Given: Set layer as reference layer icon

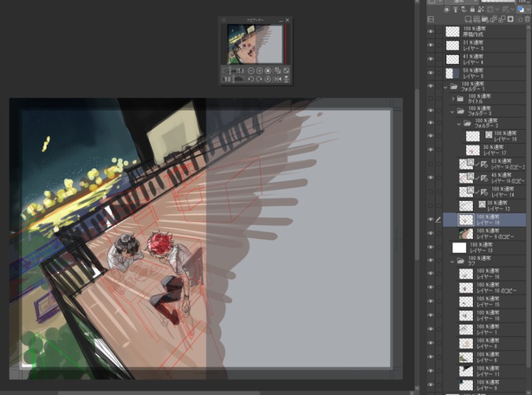Looking at the screenshot, I should pos(456,9).
